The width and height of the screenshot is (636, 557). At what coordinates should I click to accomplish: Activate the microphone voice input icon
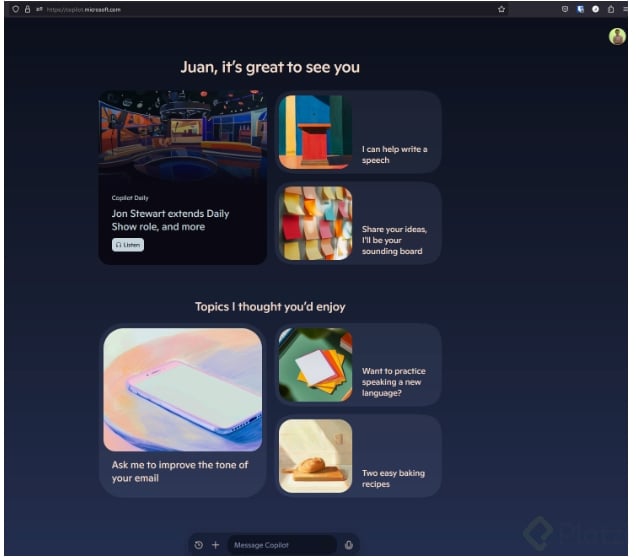point(349,545)
